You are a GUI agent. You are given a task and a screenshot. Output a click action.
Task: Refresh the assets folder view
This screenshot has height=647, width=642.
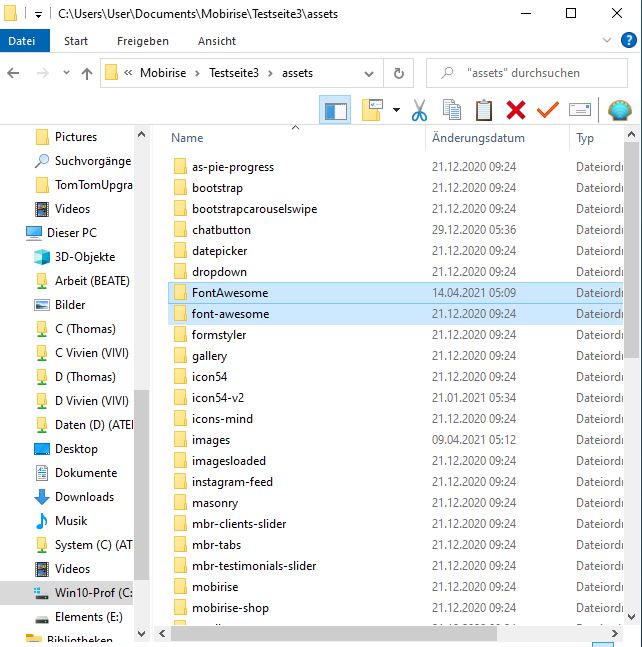[x=398, y=73]
